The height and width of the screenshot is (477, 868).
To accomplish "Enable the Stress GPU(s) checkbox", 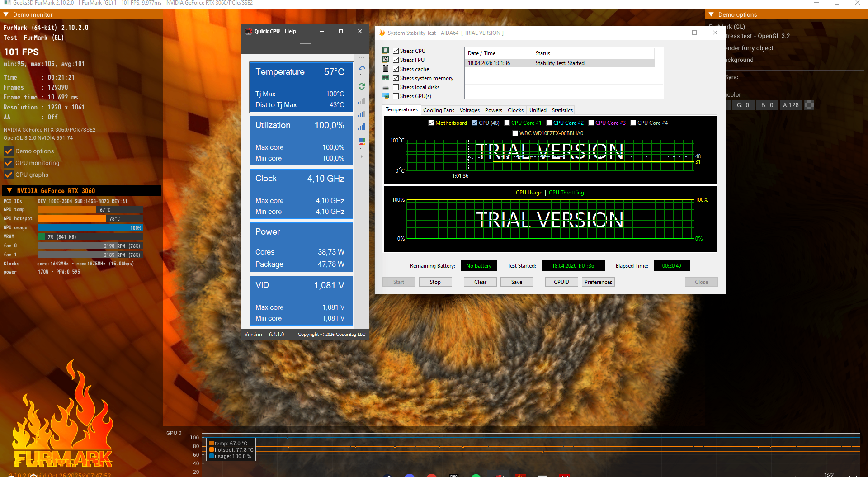I will 396,96.
